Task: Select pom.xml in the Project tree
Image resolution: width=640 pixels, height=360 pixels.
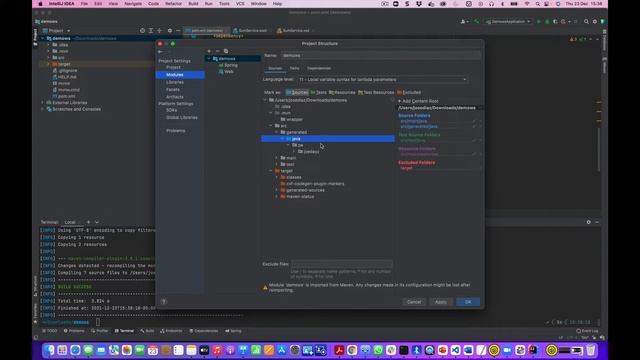Action: coord(67,96)
